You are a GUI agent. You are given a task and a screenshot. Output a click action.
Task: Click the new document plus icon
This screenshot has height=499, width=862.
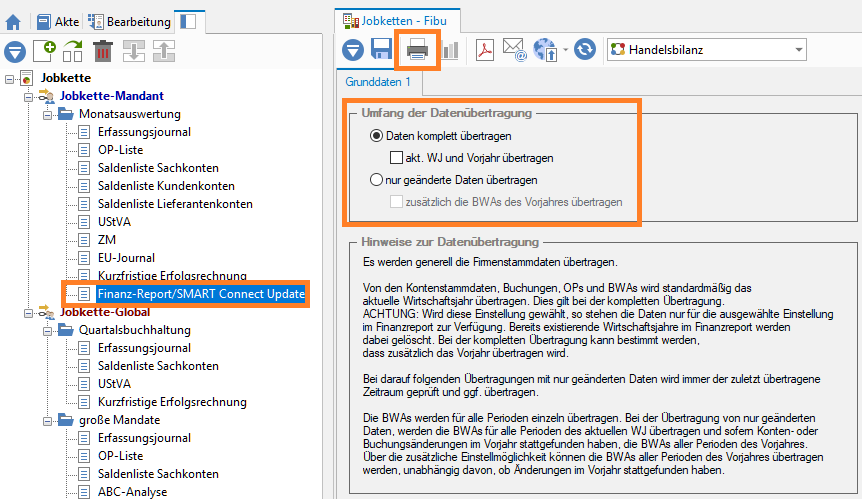click(45, 51)
